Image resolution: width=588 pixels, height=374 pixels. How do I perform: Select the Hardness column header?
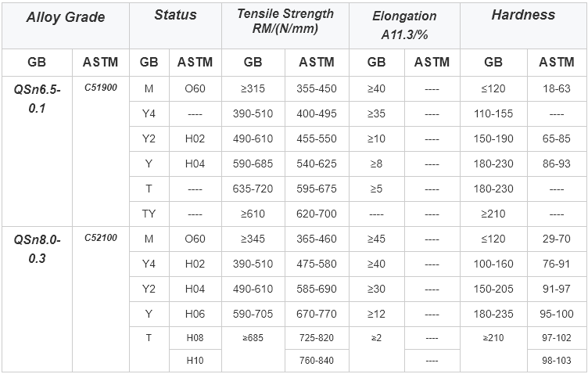pos(523,26)
